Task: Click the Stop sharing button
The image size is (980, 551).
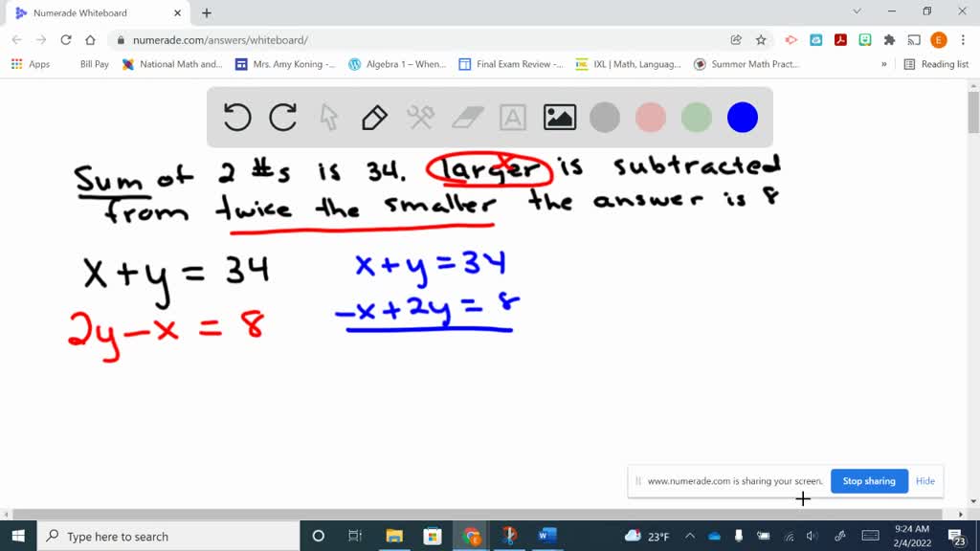Action: point(869,481)
